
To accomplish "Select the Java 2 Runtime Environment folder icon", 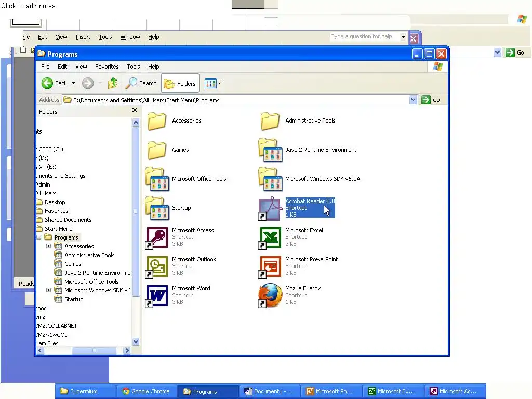I will click(x=270, y=150).
